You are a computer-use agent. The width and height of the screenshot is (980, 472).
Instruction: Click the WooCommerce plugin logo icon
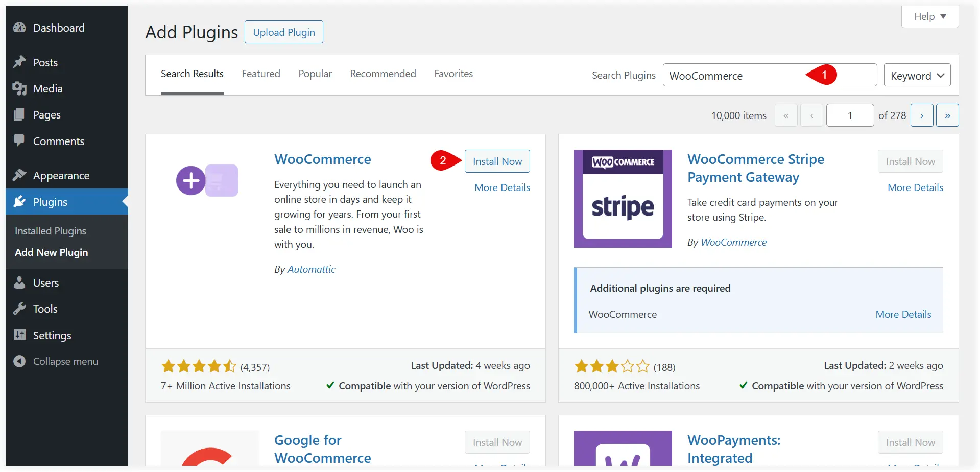click(x=207, y=180)
